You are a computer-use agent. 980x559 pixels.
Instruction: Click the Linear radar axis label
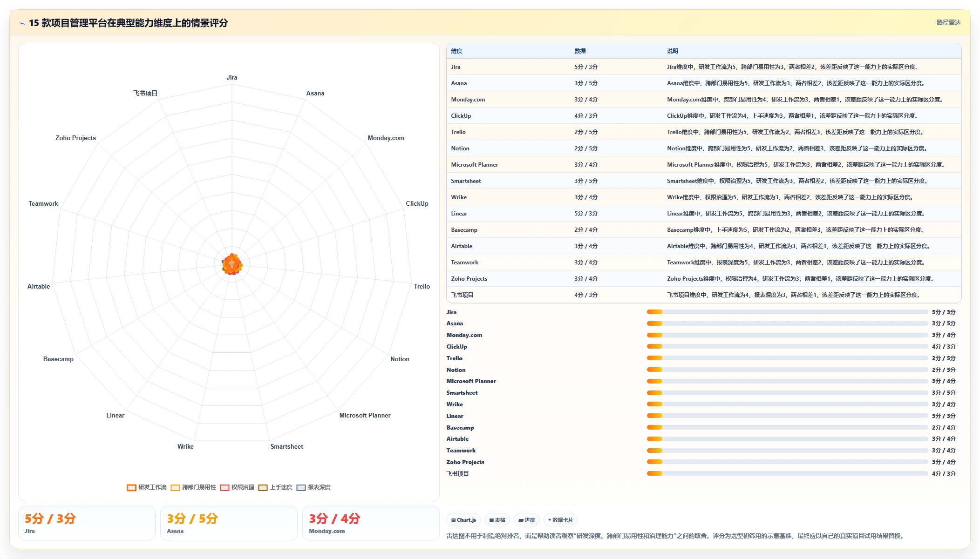point(115,416)
